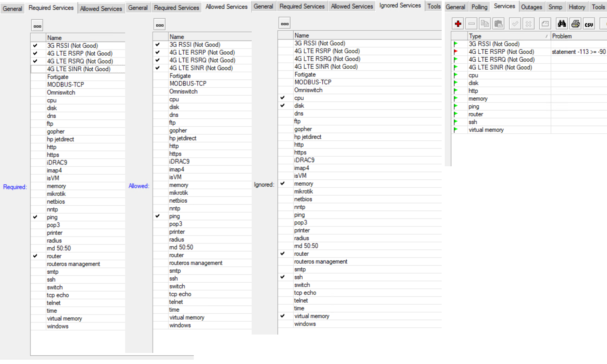Click the CSV export icon

[x=589, y=24]
